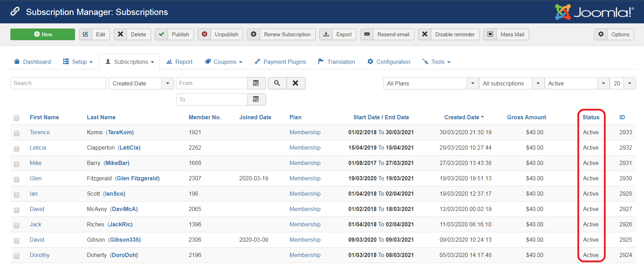This screenshot has height=264, width=644.
Task: Click the chain link icon in header
Action: click(x=15, y=12)
